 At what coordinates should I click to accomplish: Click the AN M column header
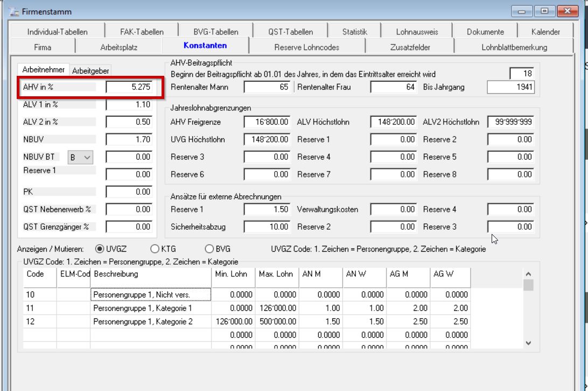click(x=320, y=277)
